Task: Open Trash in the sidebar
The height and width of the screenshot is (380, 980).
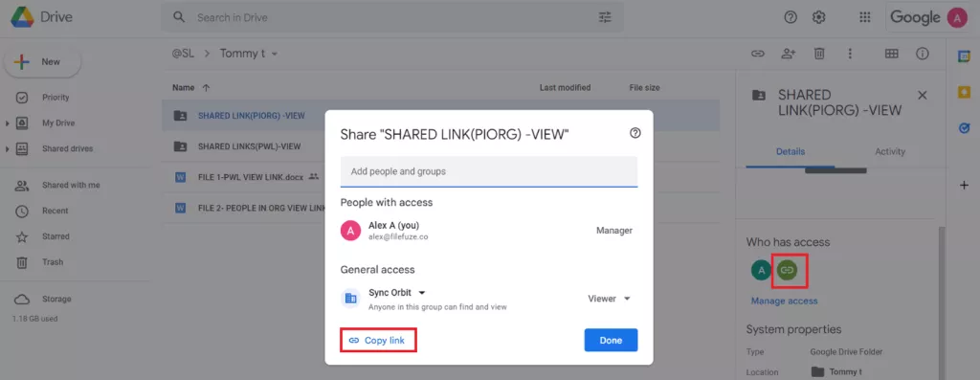Action: pos(53,262)
